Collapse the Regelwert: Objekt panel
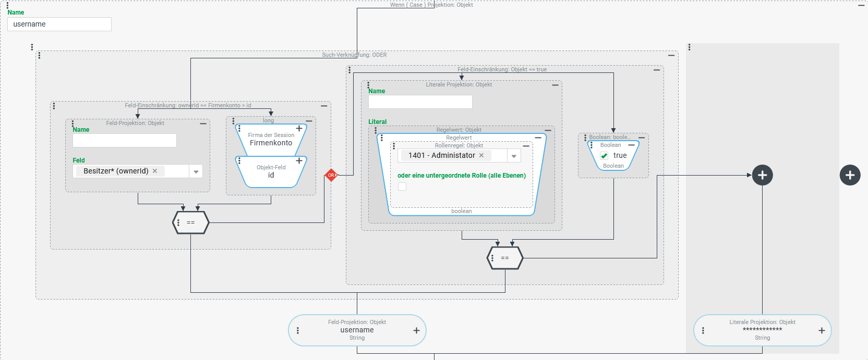Screen dimensions: 868x360 (x=548, y=130)
